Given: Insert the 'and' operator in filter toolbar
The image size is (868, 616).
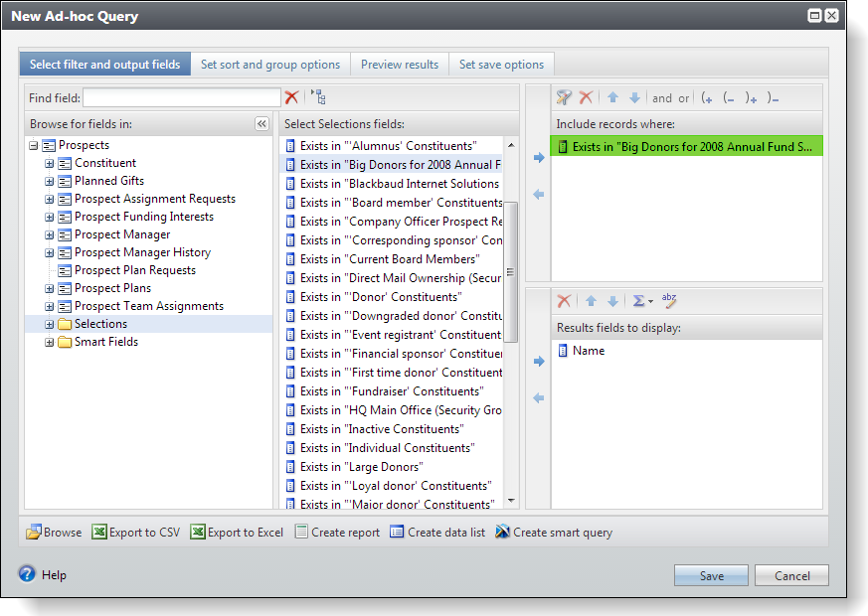Looking at the screenshot, I should [x=662, y=98].
